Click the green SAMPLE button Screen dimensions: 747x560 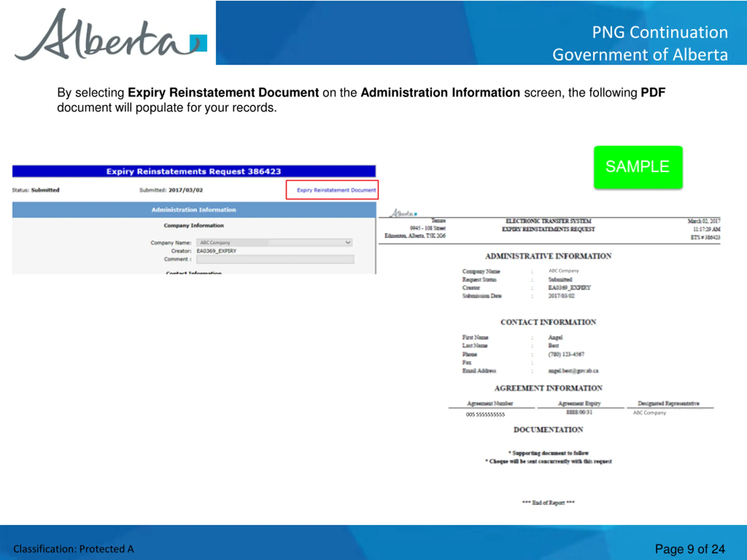[638, 167]
